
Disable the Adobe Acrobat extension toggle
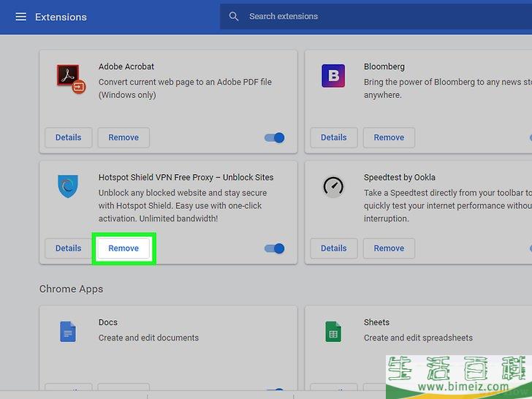(x=275, y=137)
